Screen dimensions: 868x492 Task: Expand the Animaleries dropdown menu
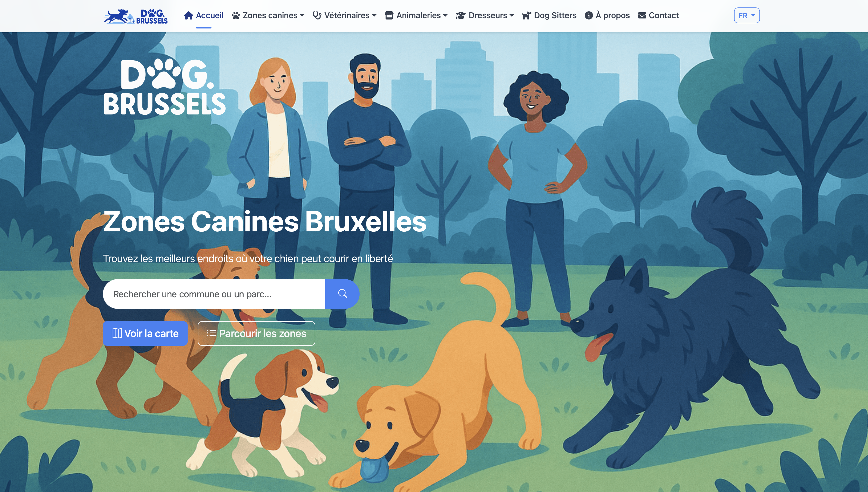click(x=416, y=16)
